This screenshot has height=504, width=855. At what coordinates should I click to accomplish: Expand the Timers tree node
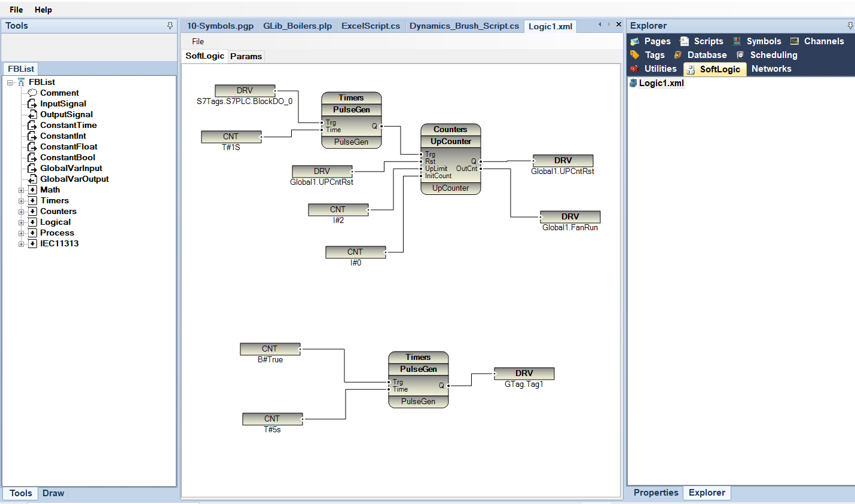(22, 201)
